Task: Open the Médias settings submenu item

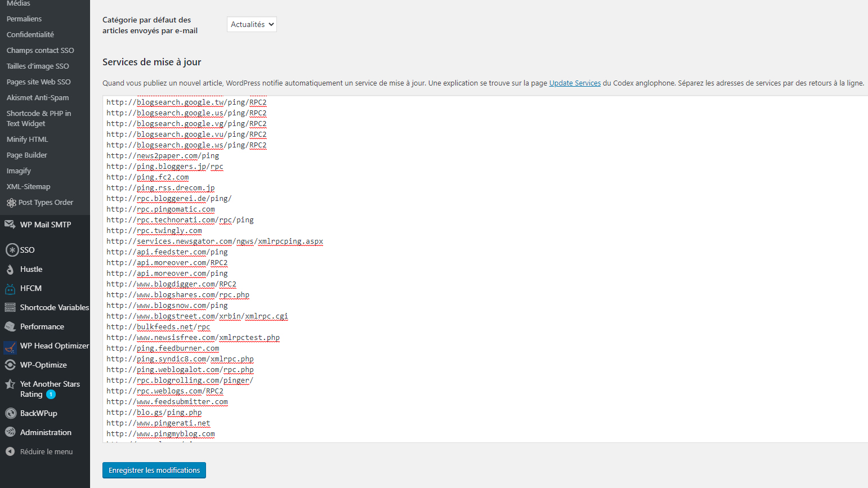Action: [19, 3]
